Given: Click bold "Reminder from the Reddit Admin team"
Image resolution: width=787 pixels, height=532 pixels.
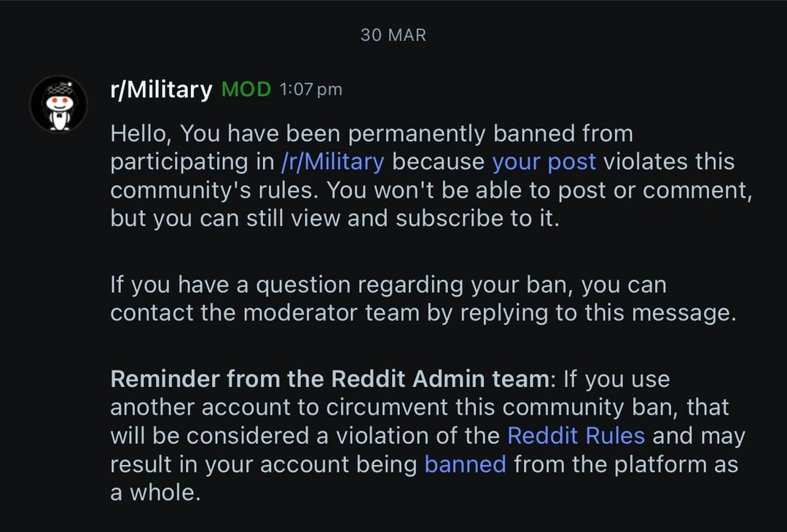Looking at the screenshot, I should coord(328,379).
